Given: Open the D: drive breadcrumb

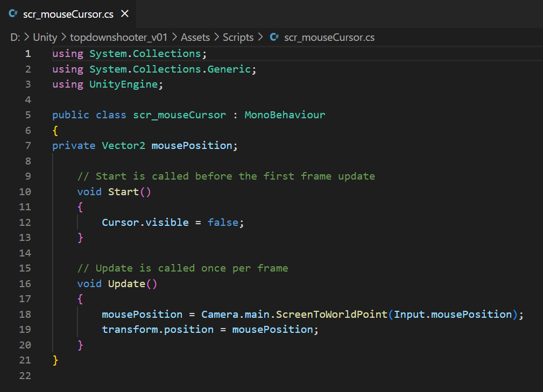Looking at the screenshot, I should click(x=15, y=37).
